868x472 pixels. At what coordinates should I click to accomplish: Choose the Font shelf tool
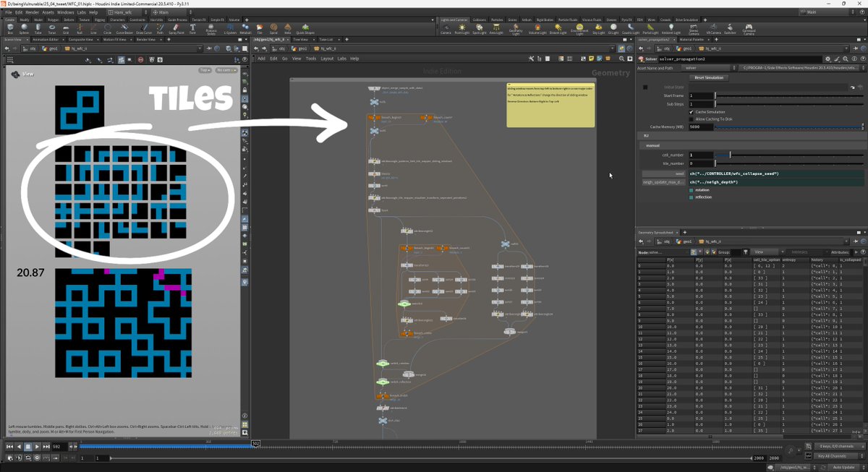(192, 28)
